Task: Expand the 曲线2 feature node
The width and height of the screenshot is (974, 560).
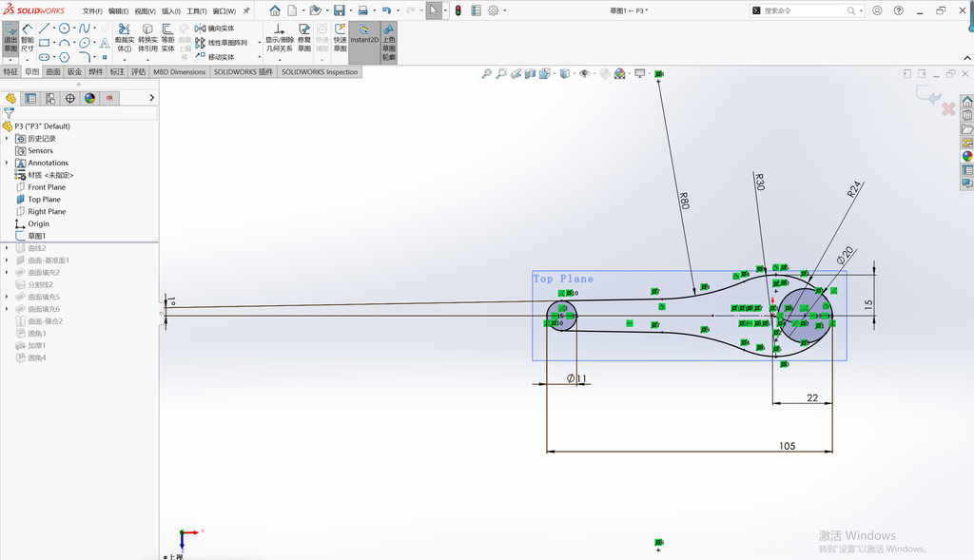Action: pos(7,248)
